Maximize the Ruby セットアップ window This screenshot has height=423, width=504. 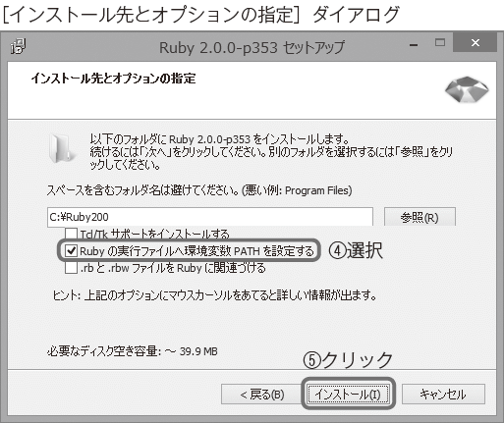(x=440, y=42)
